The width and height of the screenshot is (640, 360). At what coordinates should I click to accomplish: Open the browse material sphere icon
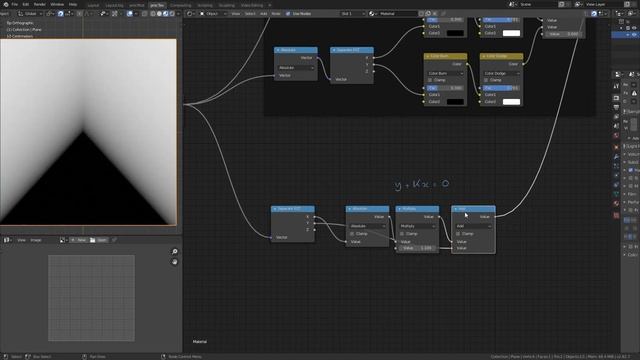coord(372,13)
